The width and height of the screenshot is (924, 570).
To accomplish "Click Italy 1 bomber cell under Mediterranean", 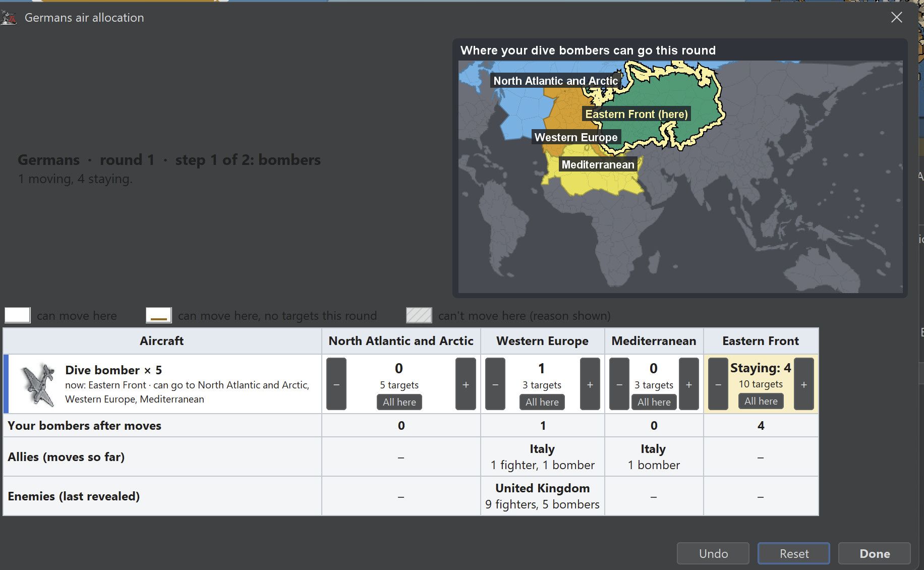I will (654, 457).
